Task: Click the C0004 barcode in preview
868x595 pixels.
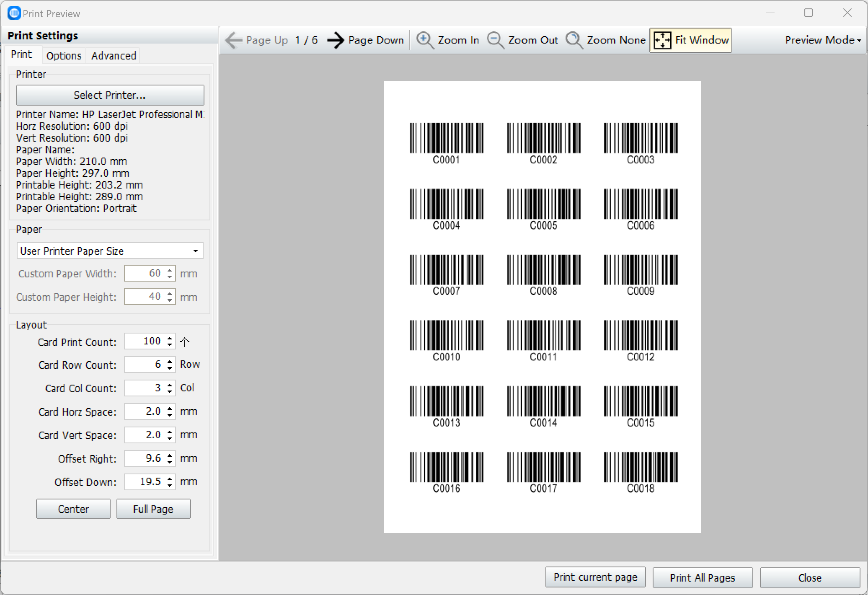Action: (447, 209)
